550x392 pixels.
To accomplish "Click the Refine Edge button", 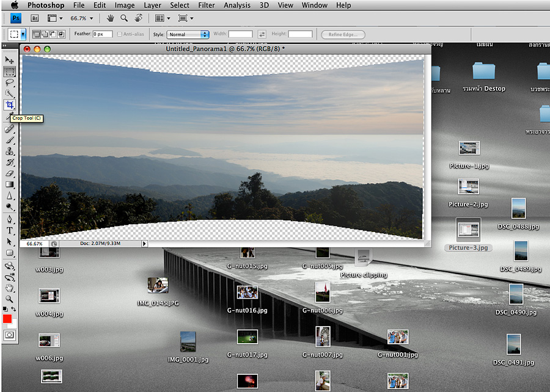I will click(x=343, y=34).
